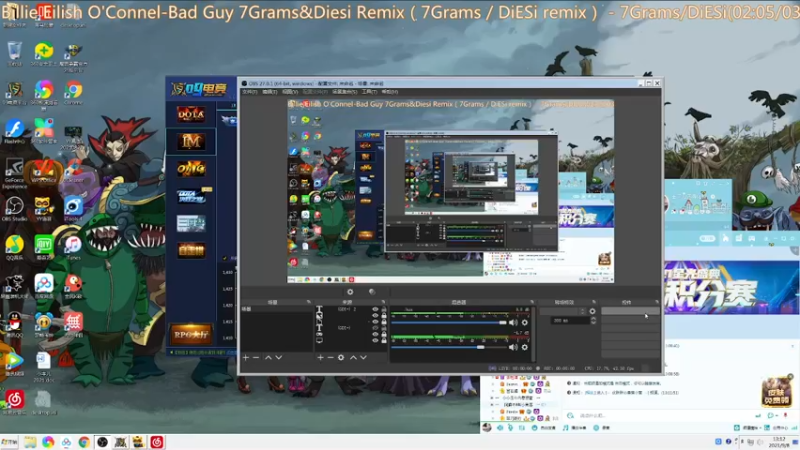
Task: Move source up with up arrow in Sources panel
Action: coord(353,358)
